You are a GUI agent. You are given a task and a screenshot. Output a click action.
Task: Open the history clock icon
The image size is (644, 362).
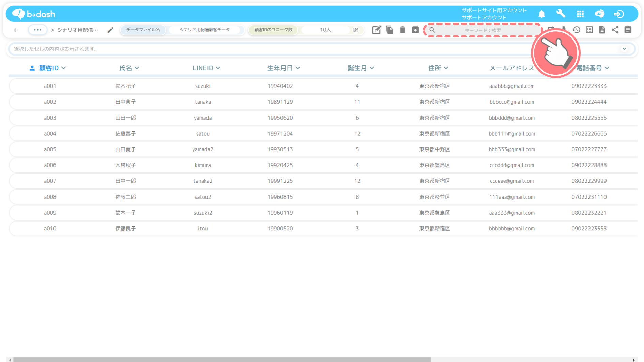(577, 30)
